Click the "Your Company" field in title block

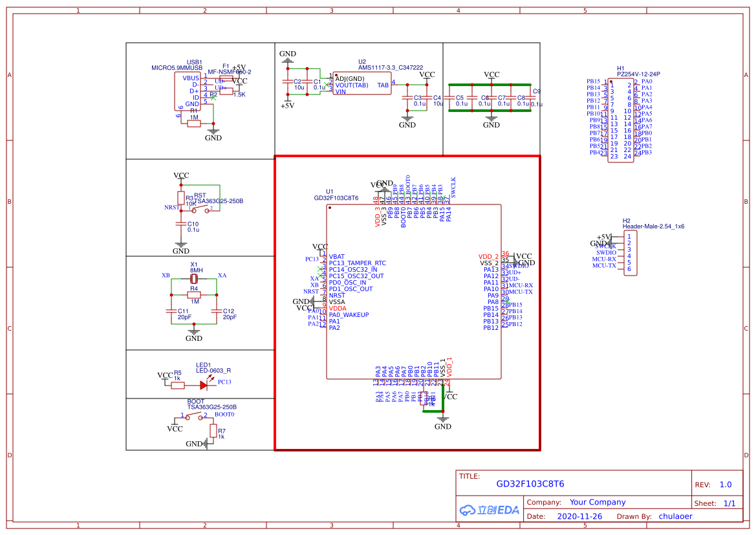597,502
